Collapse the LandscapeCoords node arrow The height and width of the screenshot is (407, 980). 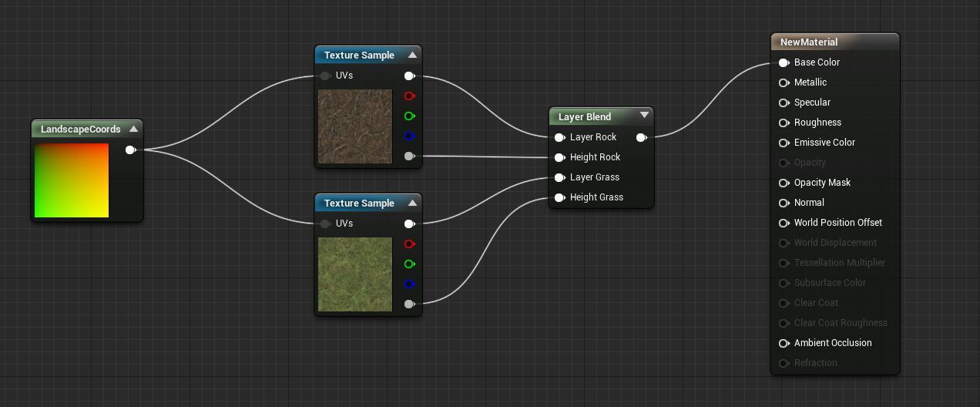tap(133, 129)
